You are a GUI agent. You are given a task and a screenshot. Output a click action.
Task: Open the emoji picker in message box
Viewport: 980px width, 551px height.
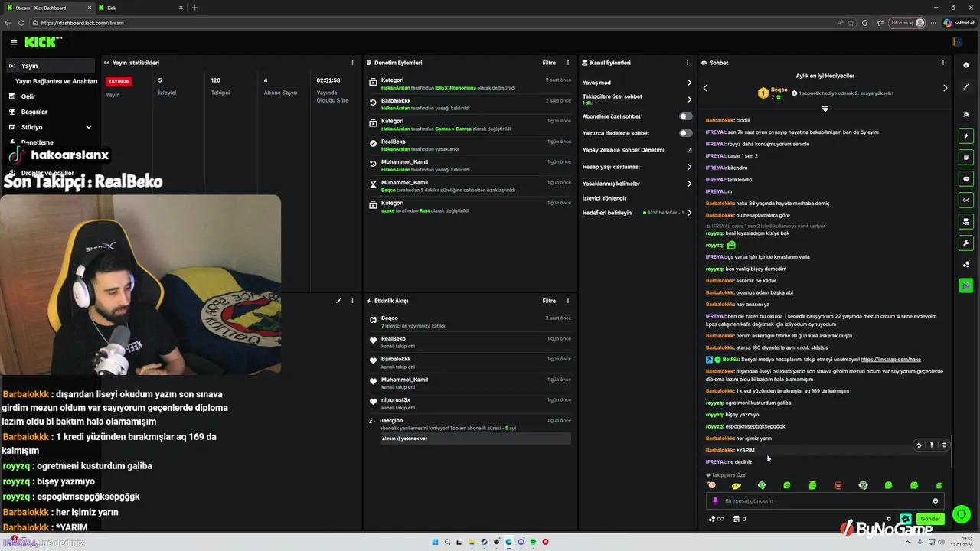pyautogui.click(x=935, y=501)
